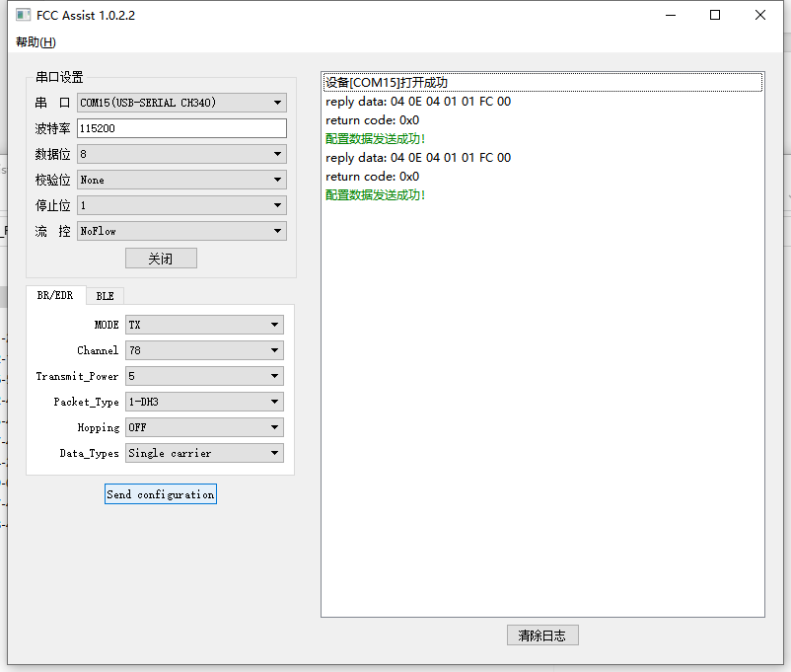Open the Channel dropdown showing 78
Image resolution: width=791 pixels, height=672 pixels.
204,350
